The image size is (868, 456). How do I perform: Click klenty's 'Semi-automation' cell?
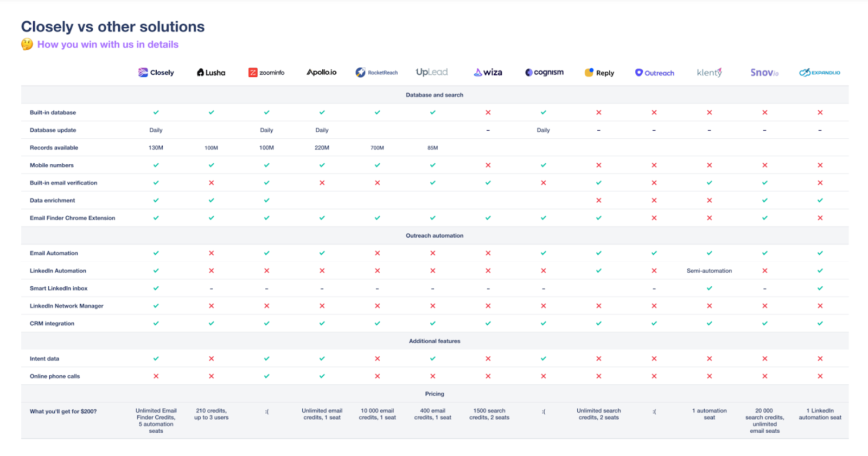[710, 271]
